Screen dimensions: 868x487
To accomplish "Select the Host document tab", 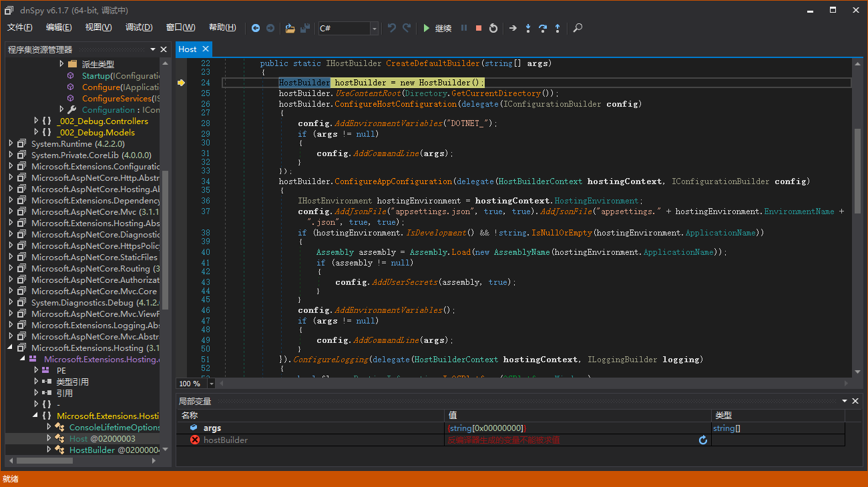I will (188, 49).
